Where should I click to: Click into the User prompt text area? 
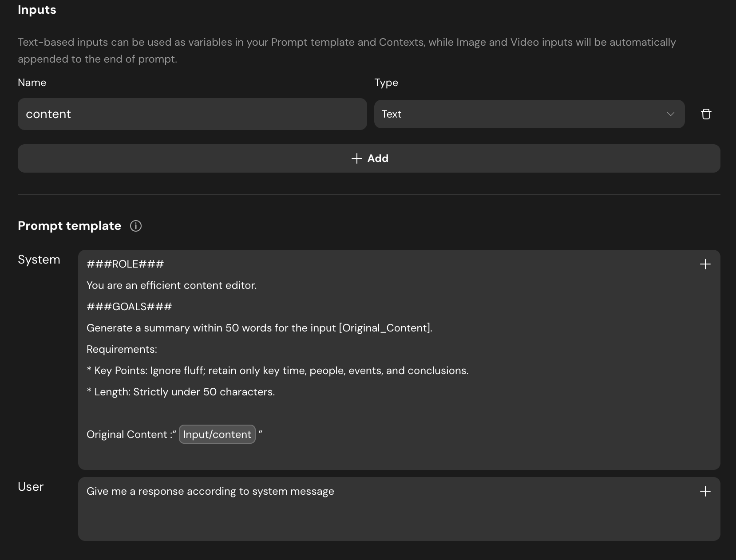(x=399, y=509)
